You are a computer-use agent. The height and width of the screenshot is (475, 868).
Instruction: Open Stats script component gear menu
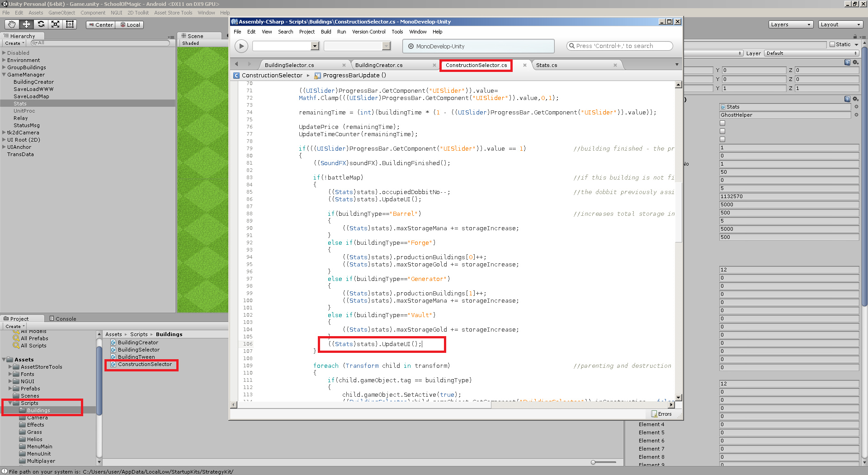click(x=855, y=99)
